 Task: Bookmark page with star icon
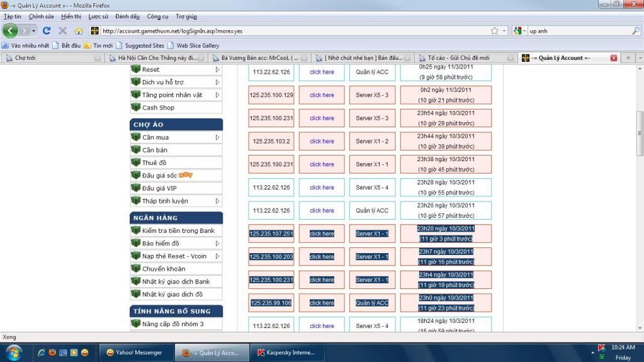(495, 31)
